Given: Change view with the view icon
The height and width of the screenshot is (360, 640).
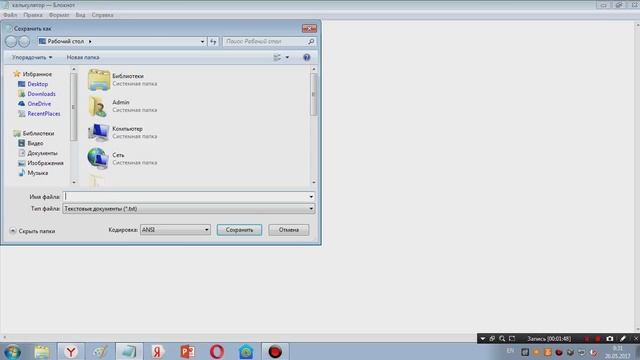Looking at the screenshot, I should [x=277, y=58].
